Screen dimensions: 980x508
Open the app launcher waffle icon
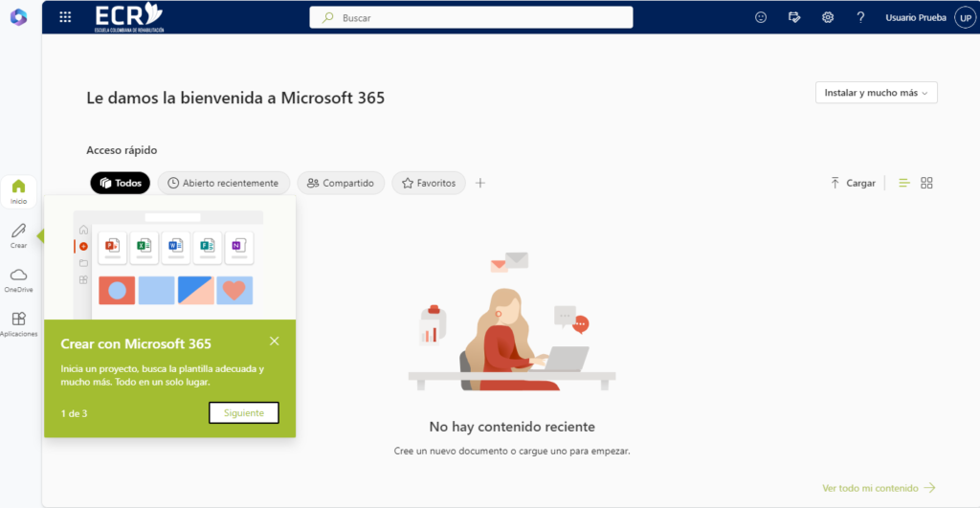point(65,17)
